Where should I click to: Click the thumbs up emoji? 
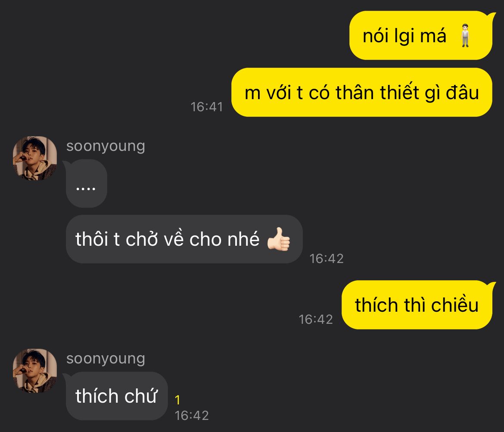coord(278,239)
